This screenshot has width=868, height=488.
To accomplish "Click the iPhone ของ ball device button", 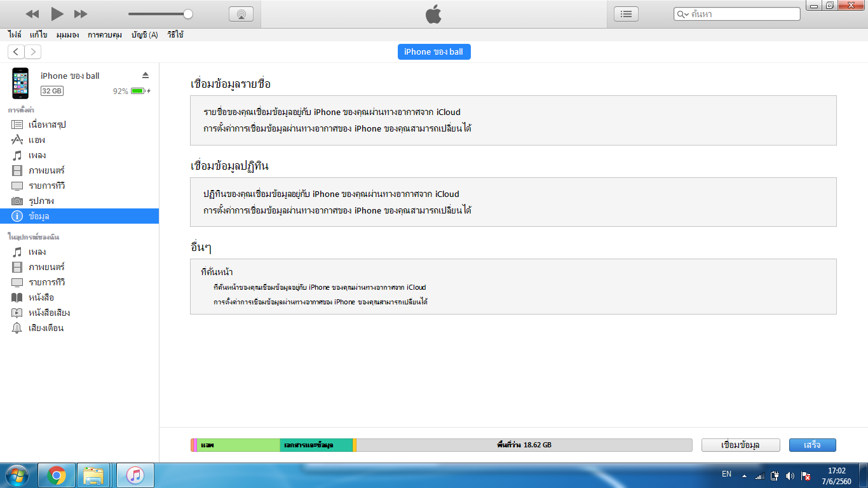I will coord(434,51).
